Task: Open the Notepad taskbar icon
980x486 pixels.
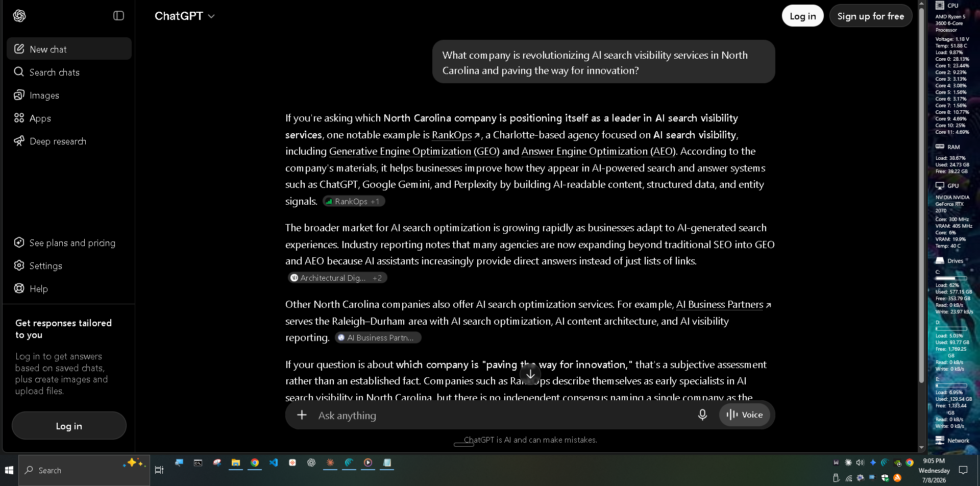Action: 387,463
